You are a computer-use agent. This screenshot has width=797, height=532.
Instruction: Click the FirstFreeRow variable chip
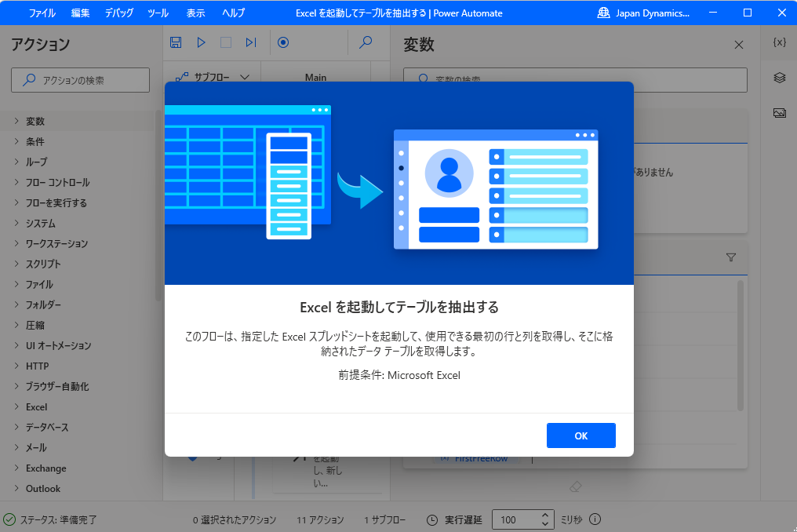(x=476, y=459)
